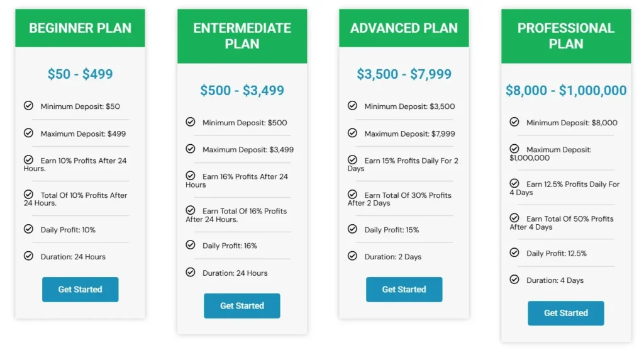The image size is (644, 352).
Task: Click check icon beside Minimum Deposit: $500
Action: (x=191, y=122)
